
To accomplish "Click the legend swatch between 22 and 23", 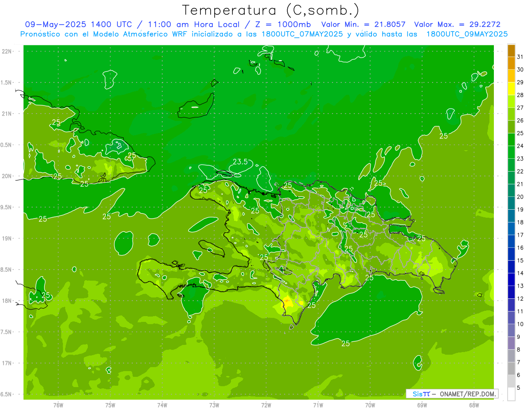I will point(511,165).
